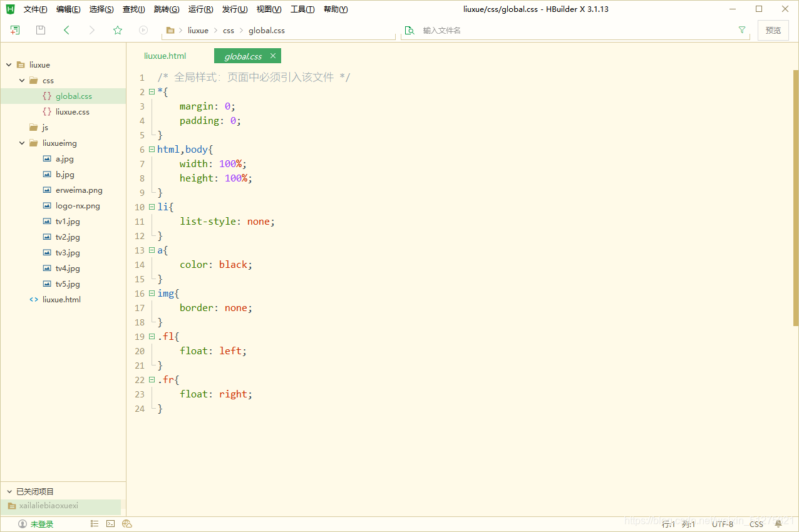
Task: Click the new file toolbar icon
Action: tap(15, 30)
